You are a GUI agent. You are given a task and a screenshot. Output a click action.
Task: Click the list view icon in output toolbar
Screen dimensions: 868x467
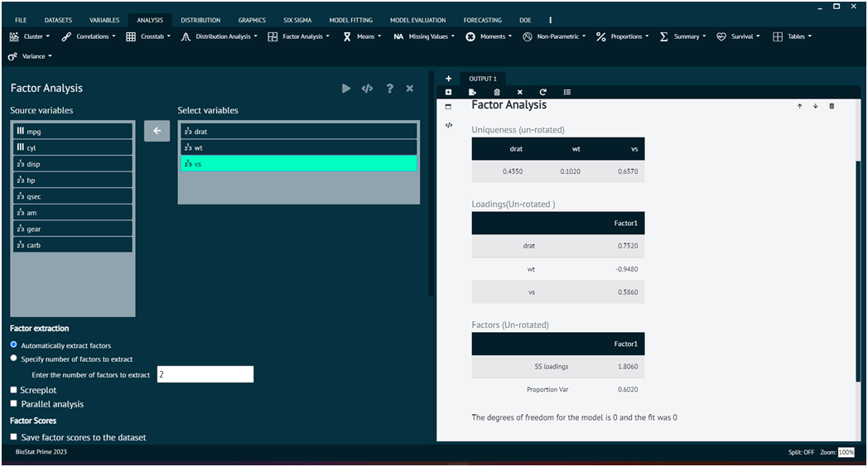567,93
